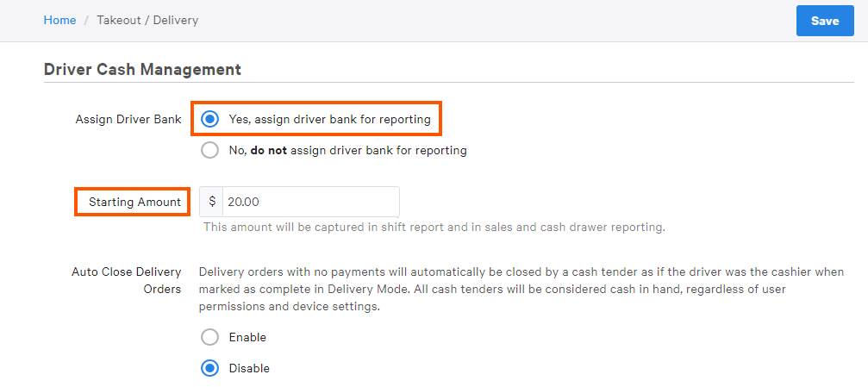
Task: Click the Enable option text label
Action: (247, 337)
